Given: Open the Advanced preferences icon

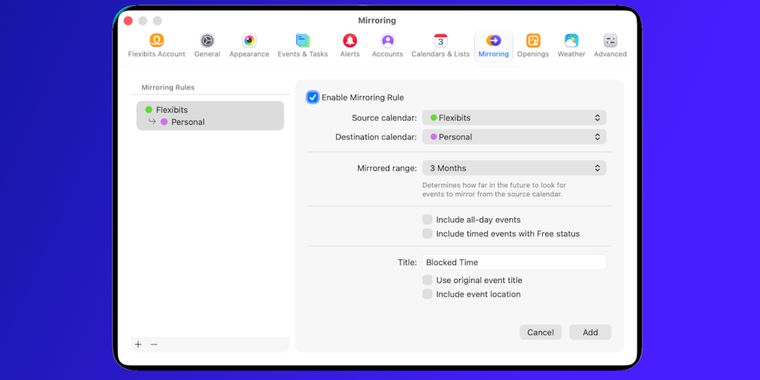Looking at the screenshot, I should pos(610,40).
